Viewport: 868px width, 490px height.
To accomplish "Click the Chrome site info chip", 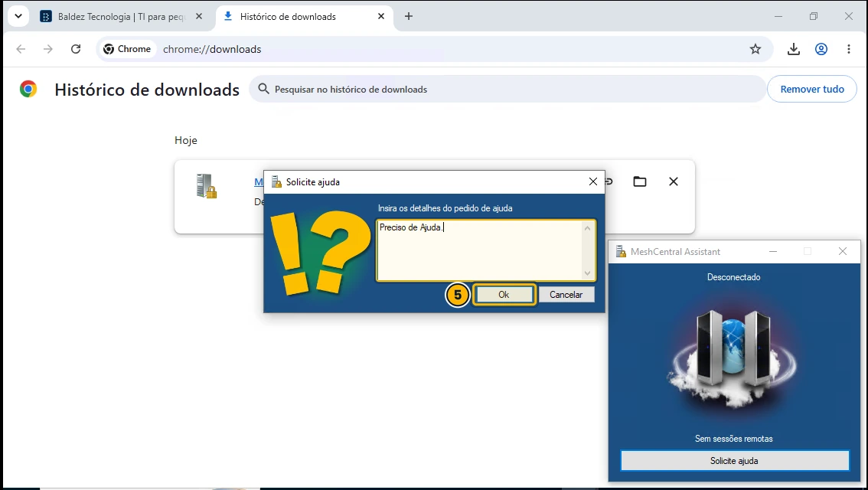I will coord(127,49).
